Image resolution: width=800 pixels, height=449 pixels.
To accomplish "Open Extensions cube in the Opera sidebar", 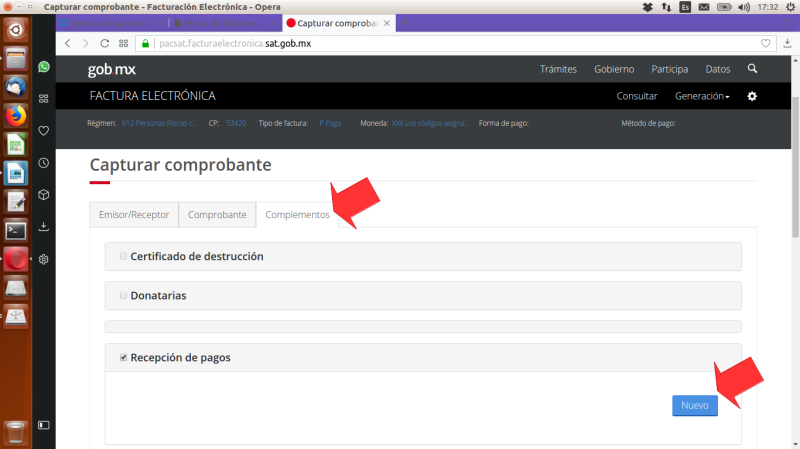I will pos(44,194).
